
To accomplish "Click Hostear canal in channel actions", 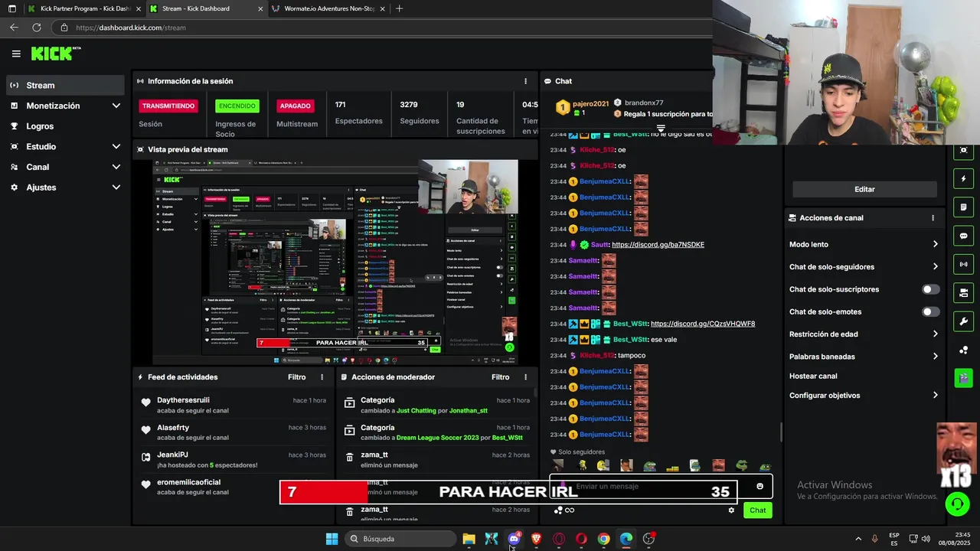I will click(x=813, y=377).
